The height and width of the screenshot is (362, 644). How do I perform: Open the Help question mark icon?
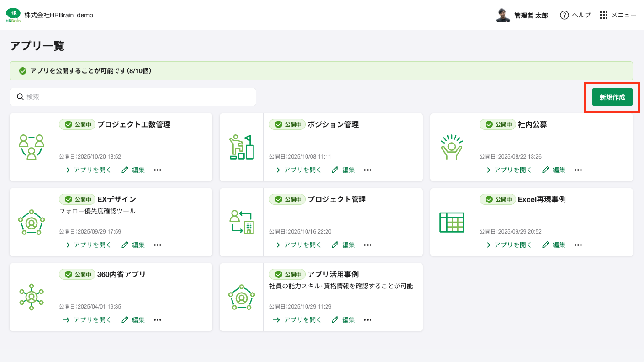coord(565,15)
